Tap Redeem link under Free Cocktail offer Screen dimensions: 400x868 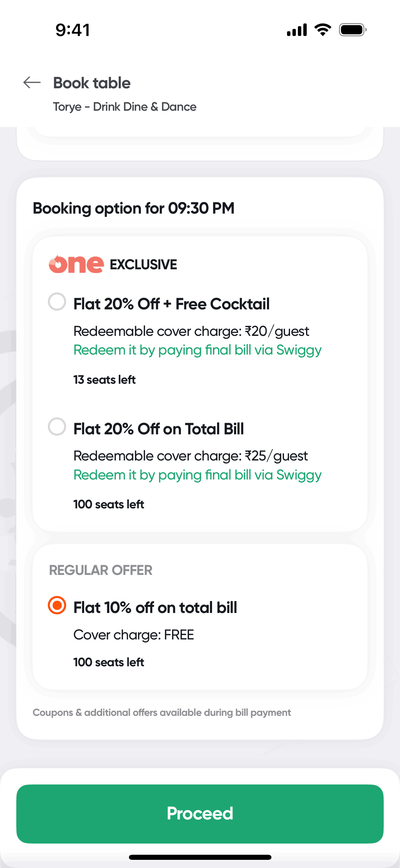[197, 350]
